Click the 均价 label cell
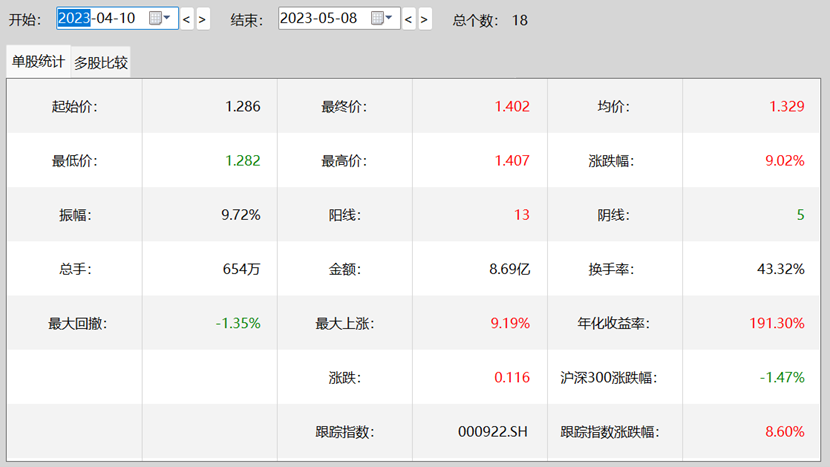The height and width of the screenshot is (467, 830). click(x=615, y=106)
